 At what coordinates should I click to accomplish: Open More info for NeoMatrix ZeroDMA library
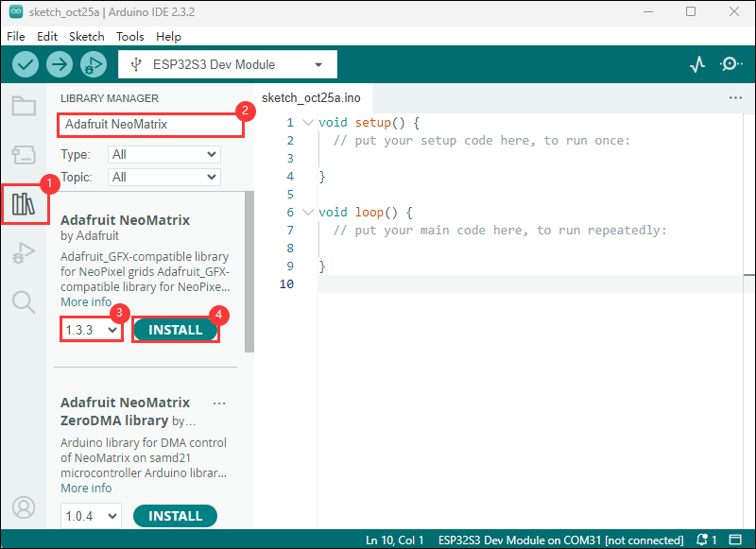click(x=86, y=488)
